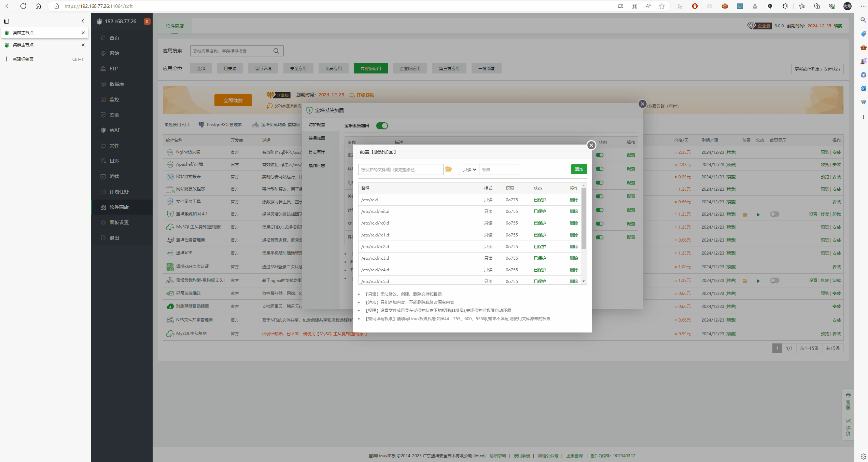The width and height of the screenshot is (868, 462).
Task: Click browser refresh icon
Action: 23,6
